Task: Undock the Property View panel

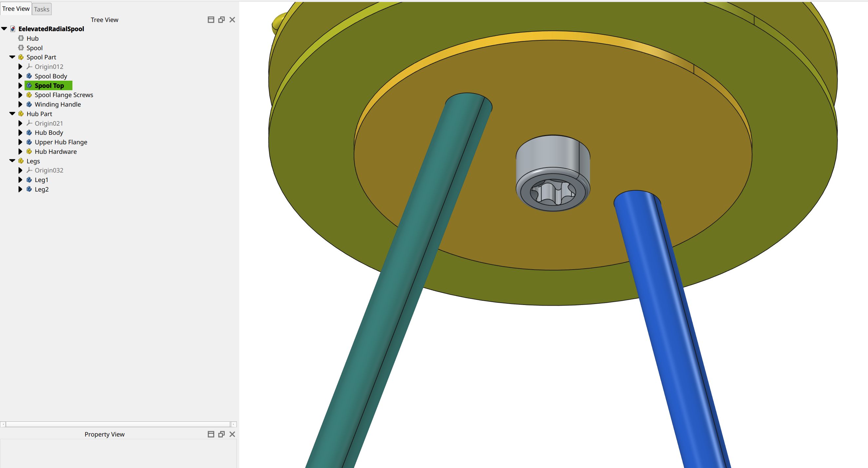Action: (222, 434)
